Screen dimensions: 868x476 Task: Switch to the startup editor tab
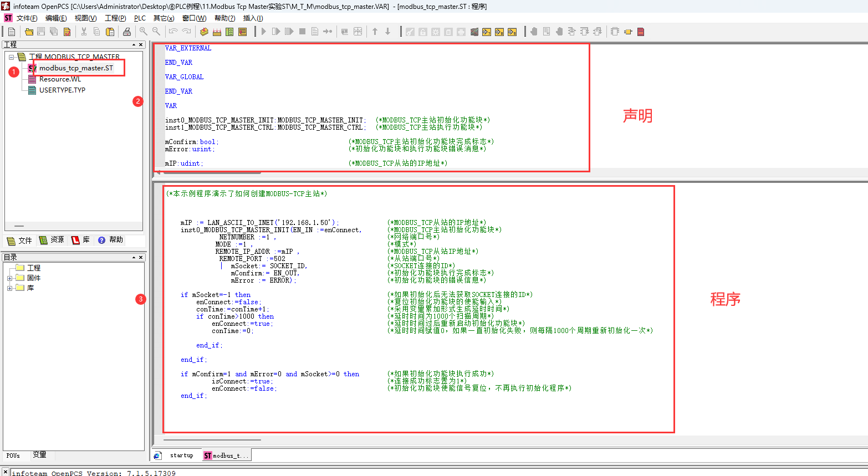tap(181, 455)
